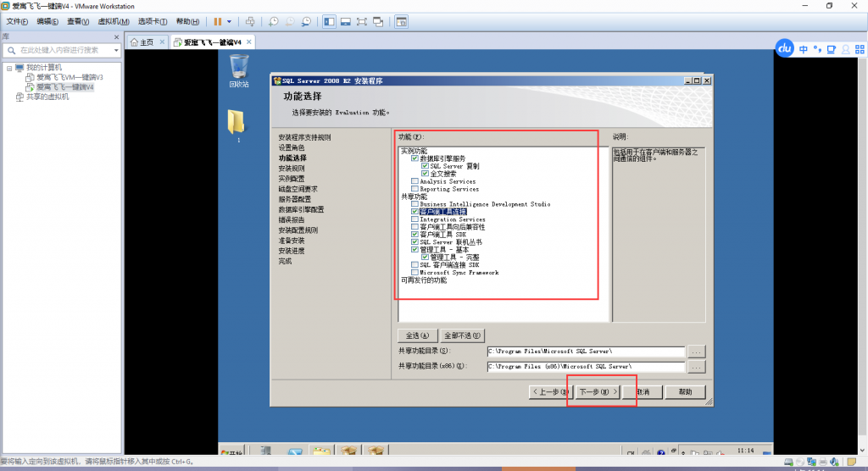This screenshot has height=471, width=868.
Task: Open the 编辑(E) menu
Action: click(47, 21)
